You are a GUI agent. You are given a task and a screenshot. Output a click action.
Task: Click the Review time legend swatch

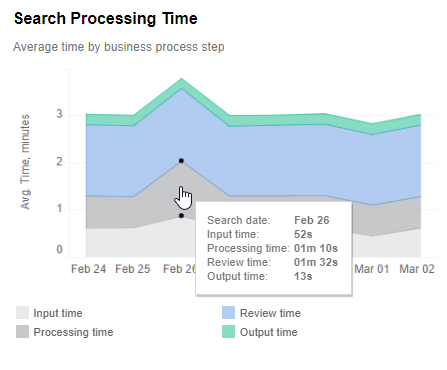228,313
